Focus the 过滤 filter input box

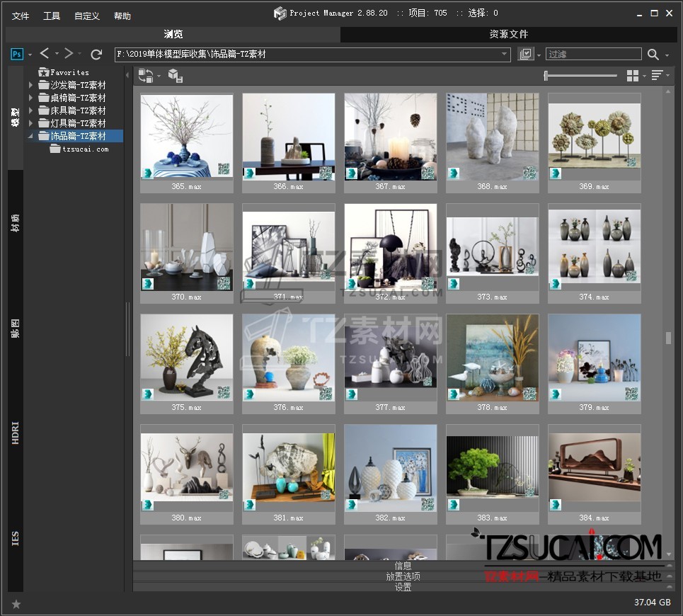[x=593, y=54]
